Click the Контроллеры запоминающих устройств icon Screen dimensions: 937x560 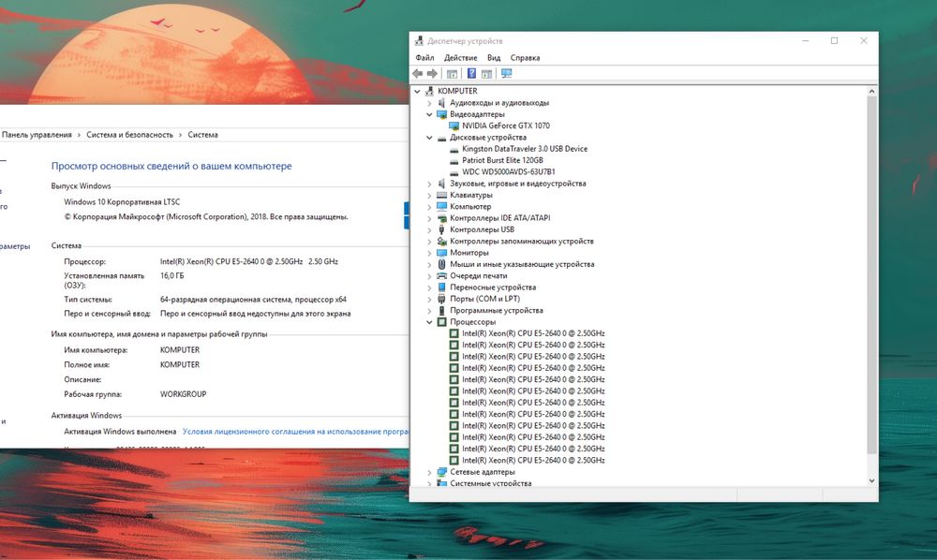[441, 242]
